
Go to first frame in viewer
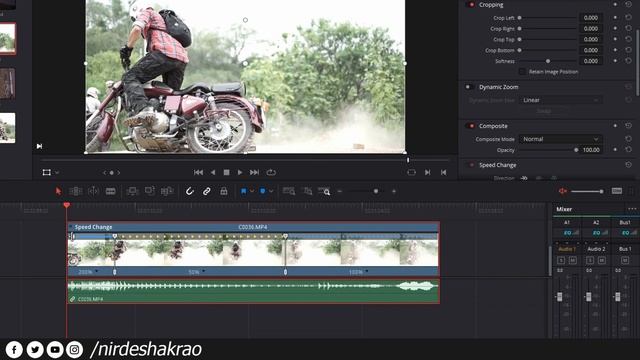[x=198, y=172]
